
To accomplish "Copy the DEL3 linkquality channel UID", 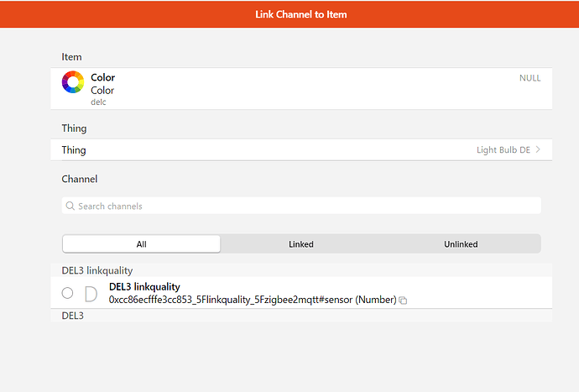I will 404,300.
